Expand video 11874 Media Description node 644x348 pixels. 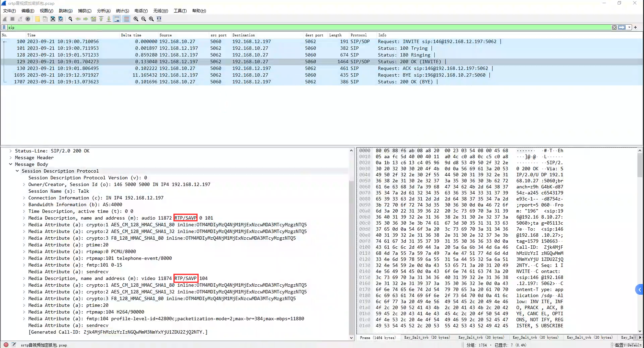pos(24,278)
